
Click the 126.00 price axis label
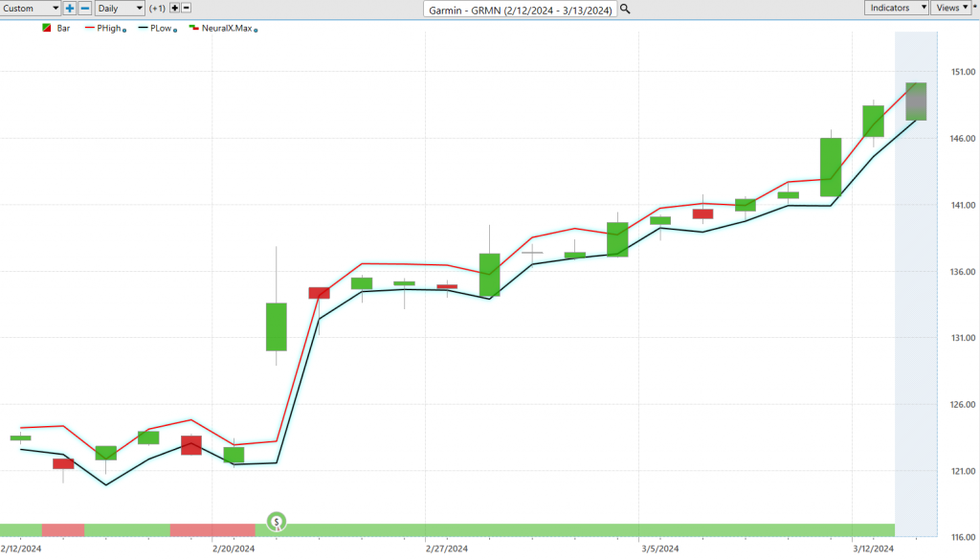coord(963,405)
